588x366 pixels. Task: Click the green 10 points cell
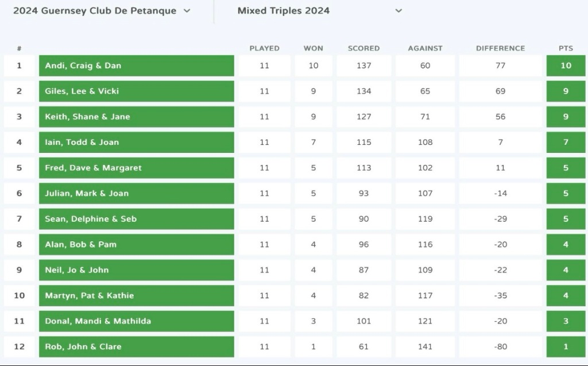566,66
